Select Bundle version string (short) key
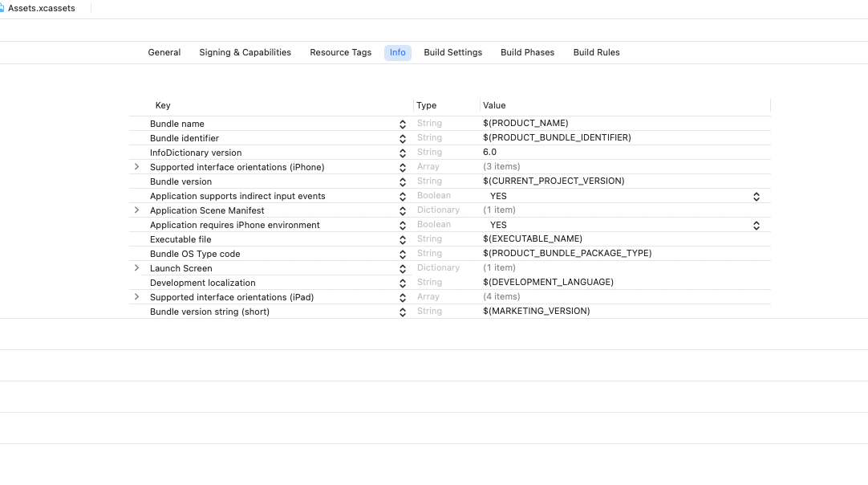The width and height of the screenshot is (868, 485). point(210,311)
